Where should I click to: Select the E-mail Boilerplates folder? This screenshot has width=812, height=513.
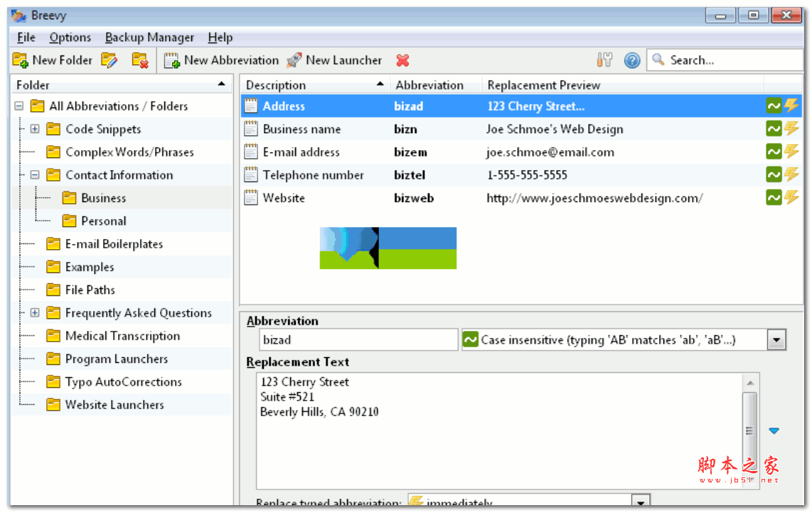coord(114,244)
